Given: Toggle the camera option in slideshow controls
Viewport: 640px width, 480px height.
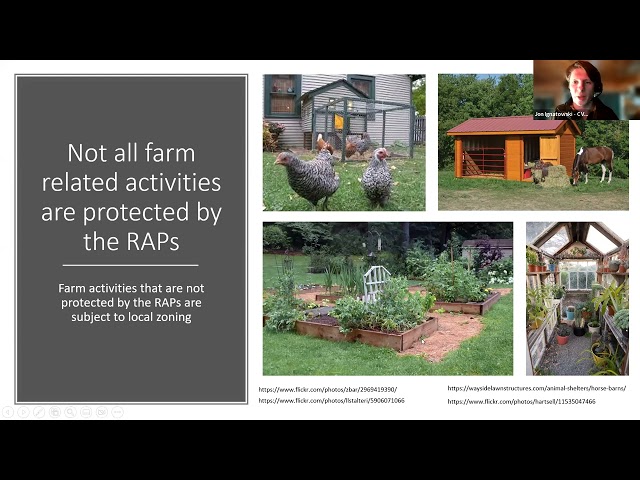Looking at the screenshot, I should coord(101,412).
